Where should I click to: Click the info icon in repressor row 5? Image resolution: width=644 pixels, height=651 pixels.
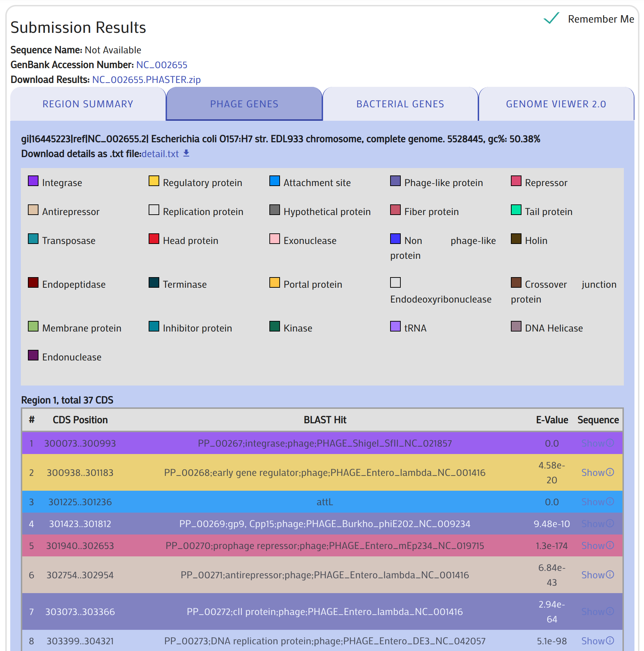[x=610, y=545]
